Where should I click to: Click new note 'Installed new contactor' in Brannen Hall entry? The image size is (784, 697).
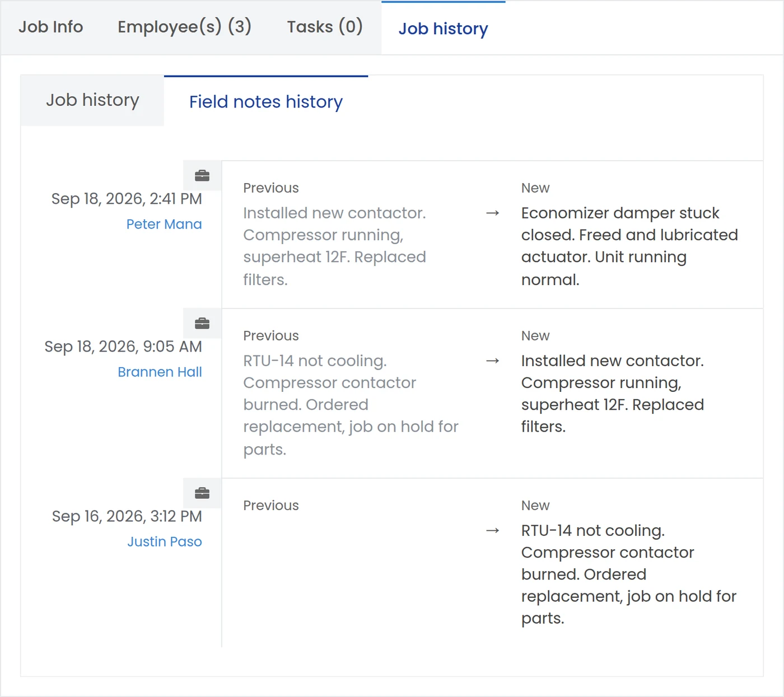click(x=613, y=394)
